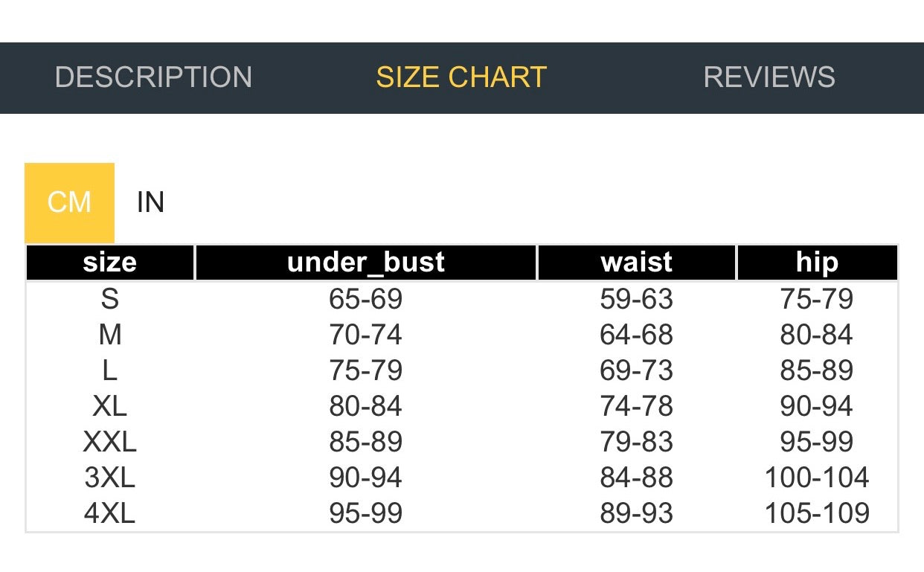924x572 pixels.
Task: Toggle size units to CM
Action: 69,202
